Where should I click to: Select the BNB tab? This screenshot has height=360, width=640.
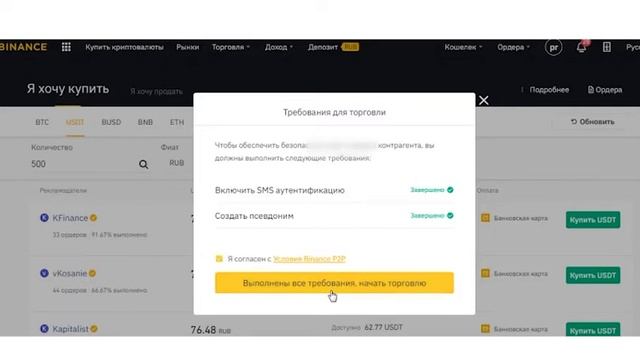click(x=145, y=122)
